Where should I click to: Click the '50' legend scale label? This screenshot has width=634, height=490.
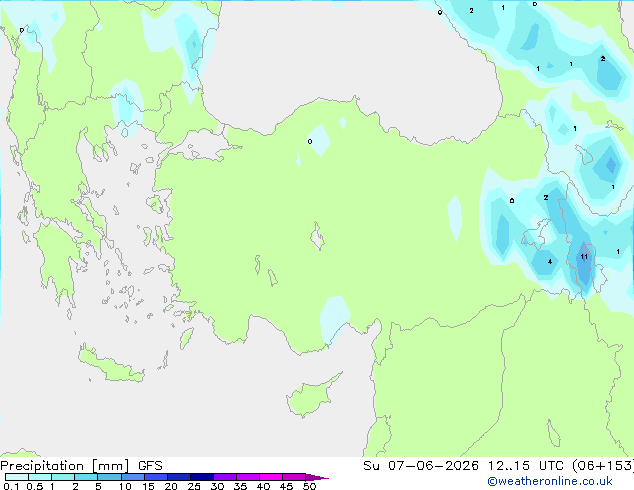pos(309,486)
